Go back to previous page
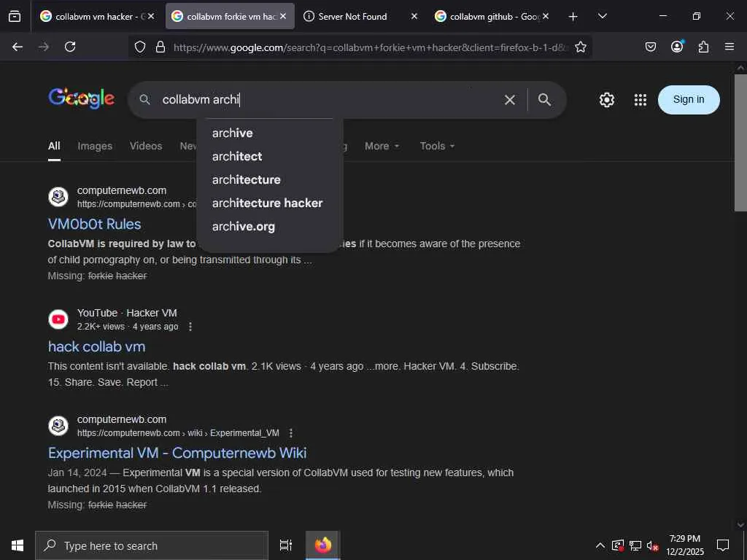 18,47
